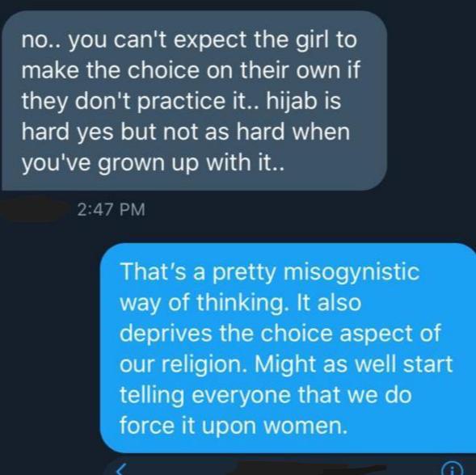The height and width of the screenshot is (475, 476).
Task: Select the gray received message bubble
Action: 194,100
